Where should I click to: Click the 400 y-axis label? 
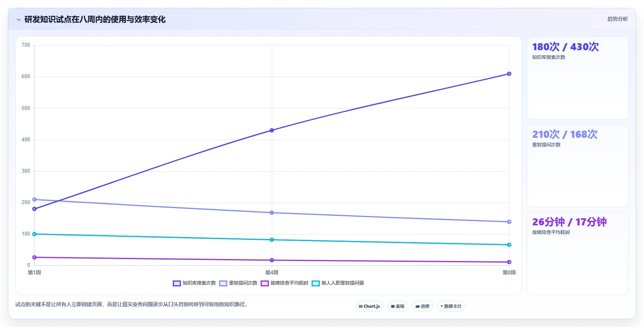26,140
